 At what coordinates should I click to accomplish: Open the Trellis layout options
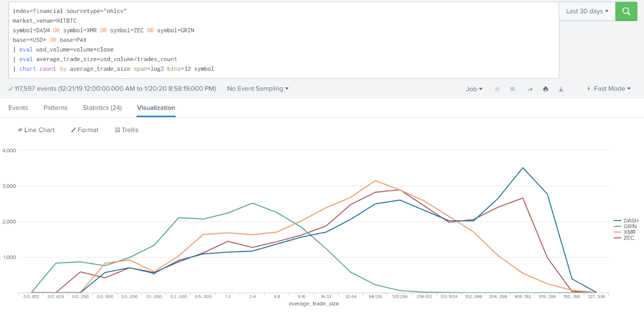(126, 130)
